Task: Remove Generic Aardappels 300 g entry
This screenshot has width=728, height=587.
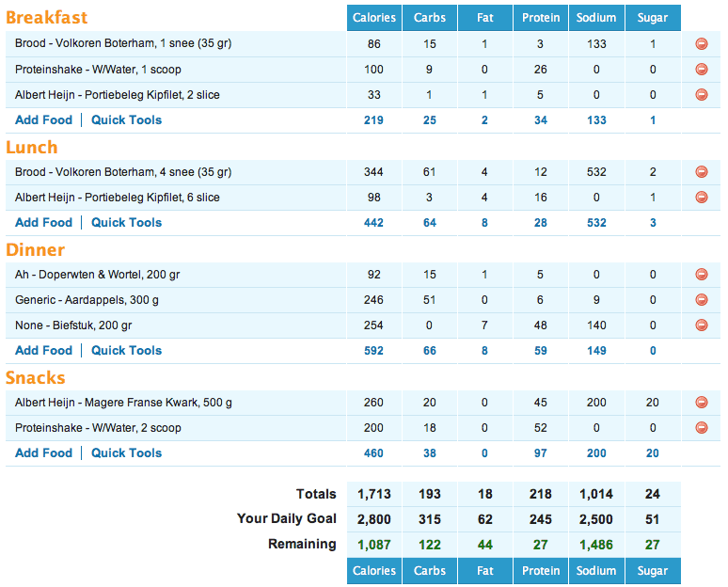Action: [x=701, y=299]
